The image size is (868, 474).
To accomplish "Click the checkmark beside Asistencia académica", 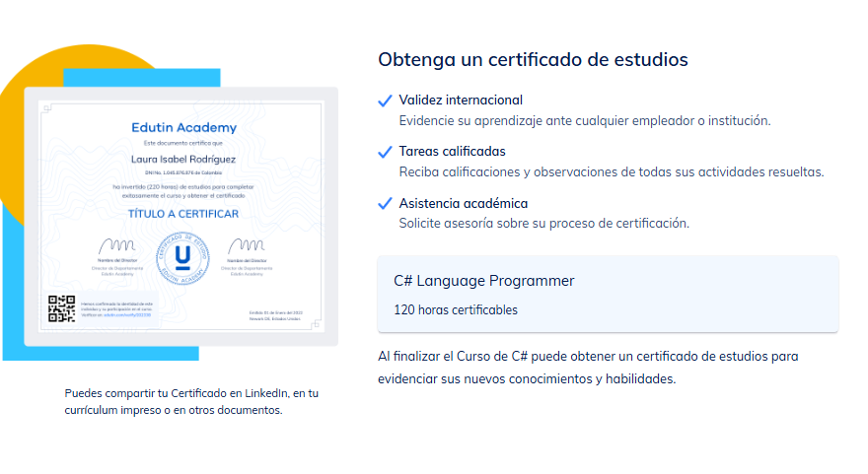I will click(386, 204).
